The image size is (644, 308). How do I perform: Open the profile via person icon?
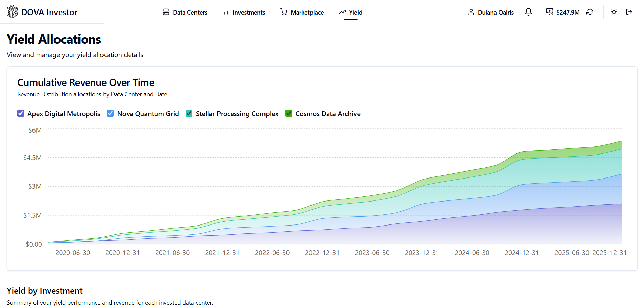471,12
